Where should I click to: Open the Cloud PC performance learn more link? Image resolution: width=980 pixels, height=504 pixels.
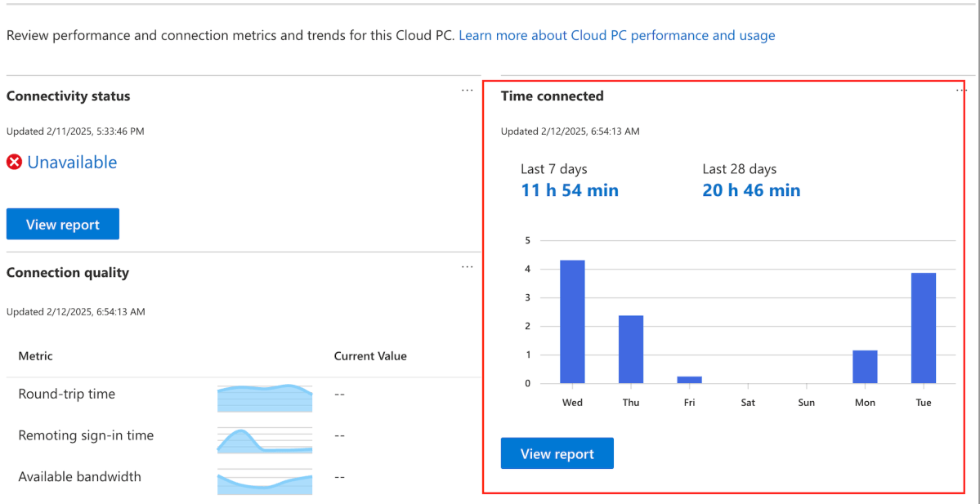[617, 35]
